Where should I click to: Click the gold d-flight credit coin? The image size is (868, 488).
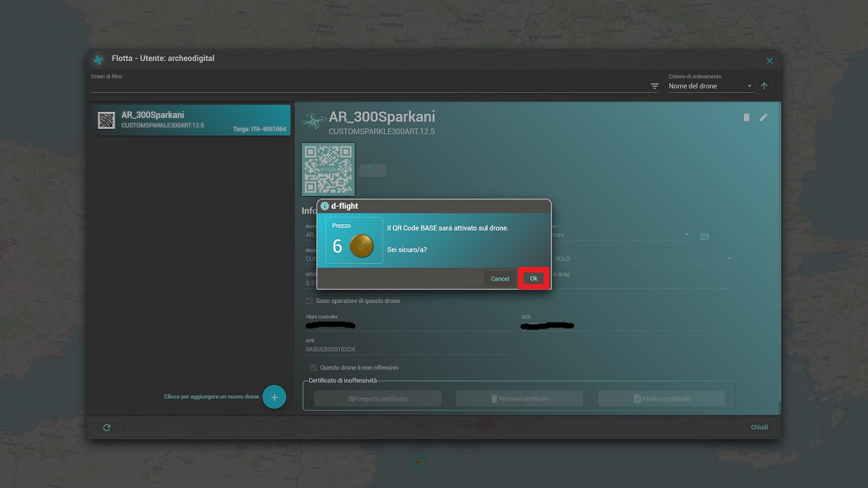pyautogui.click(x=362, y=246)
